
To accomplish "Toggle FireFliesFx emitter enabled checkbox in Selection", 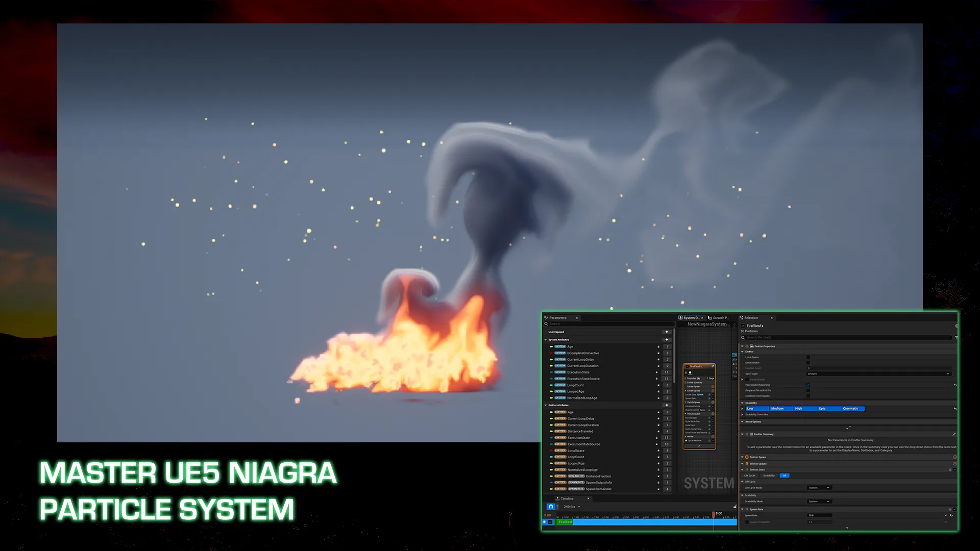I will tap(743, 325).
